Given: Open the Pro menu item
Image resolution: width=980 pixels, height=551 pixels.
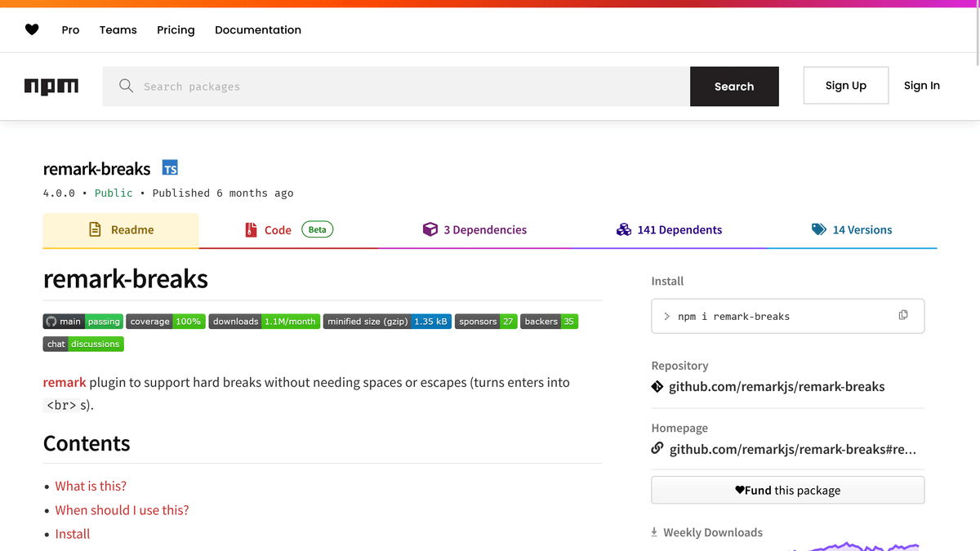Looking at the screenshot, I should (71, 29).
